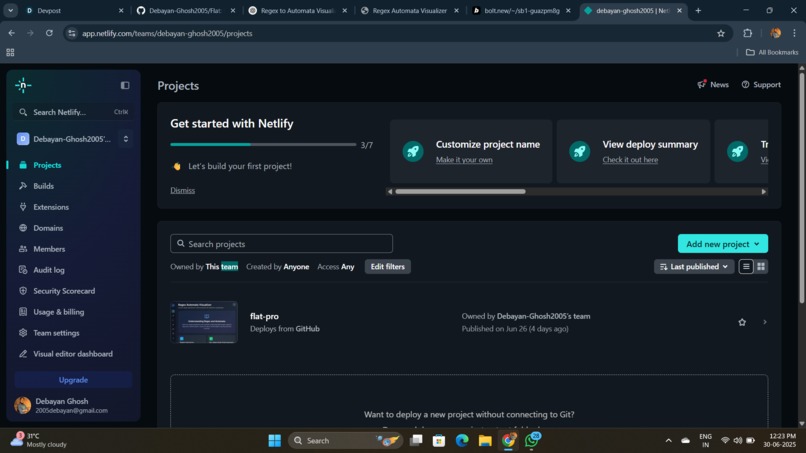Open the Windows Start menu
Viewport: 806px width, 453px height.
(x=274, y=441)
